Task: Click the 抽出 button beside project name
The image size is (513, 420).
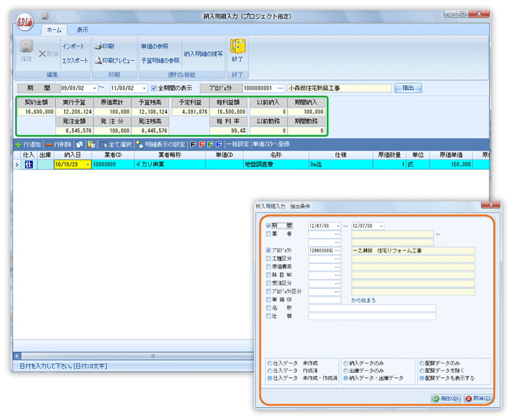Action: tap(408, 88)
